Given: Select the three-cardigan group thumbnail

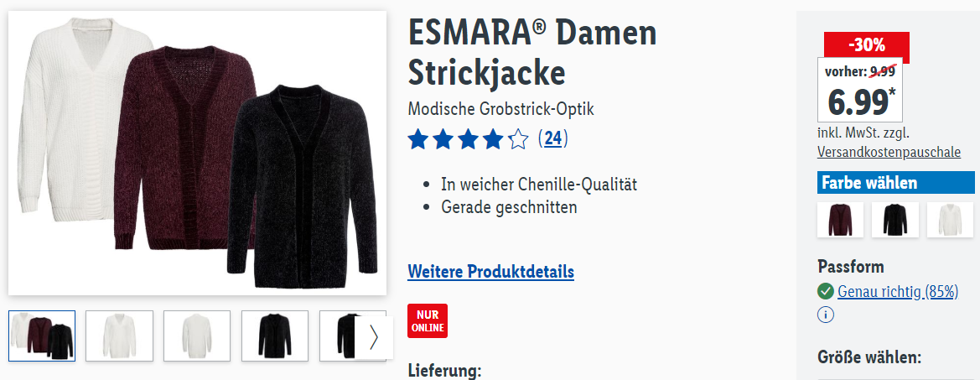Looking at the screenshot, I should [43, 336].
